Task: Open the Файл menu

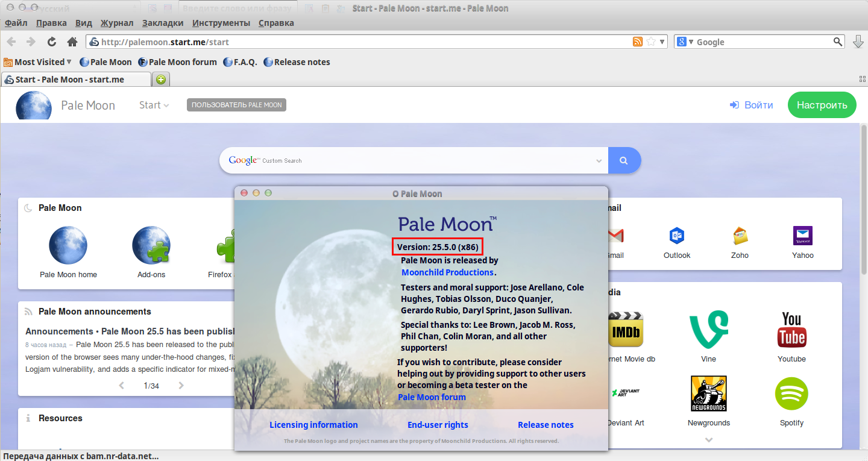Action: (16, 23)
